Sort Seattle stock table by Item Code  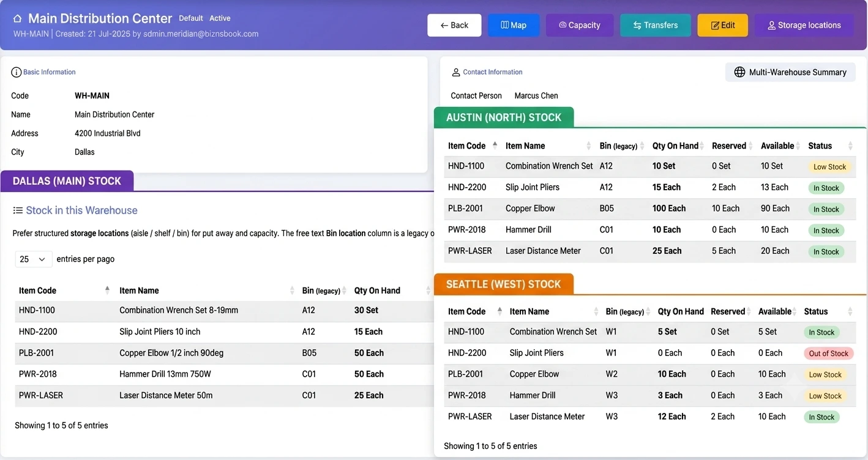[x=500, y=311]
